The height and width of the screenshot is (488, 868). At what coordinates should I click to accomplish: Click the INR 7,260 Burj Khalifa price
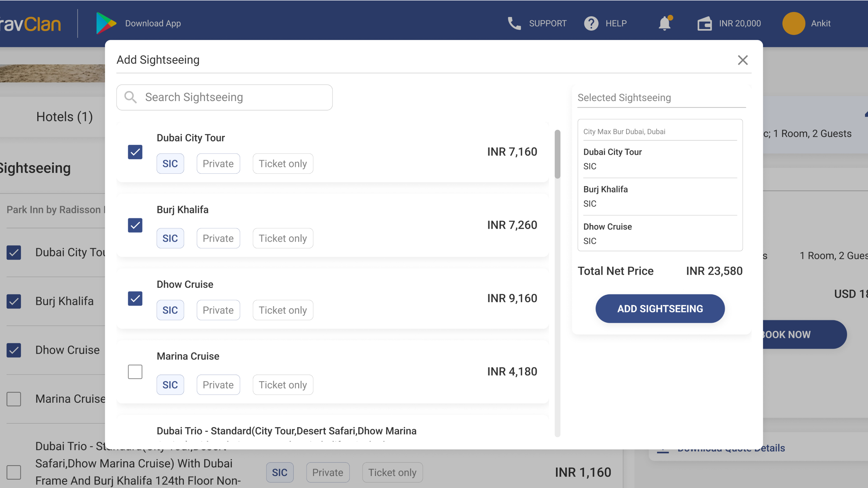[512, 225]
